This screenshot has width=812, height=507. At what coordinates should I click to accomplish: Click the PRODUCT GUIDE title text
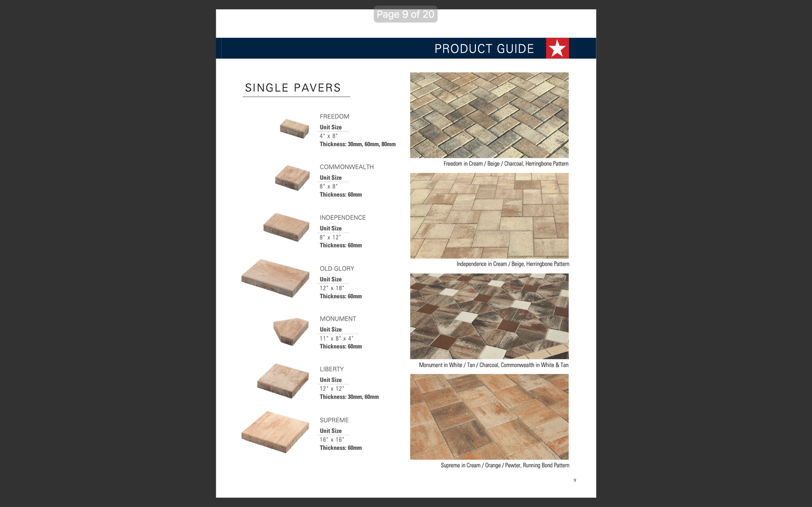[x=483, y=49]
